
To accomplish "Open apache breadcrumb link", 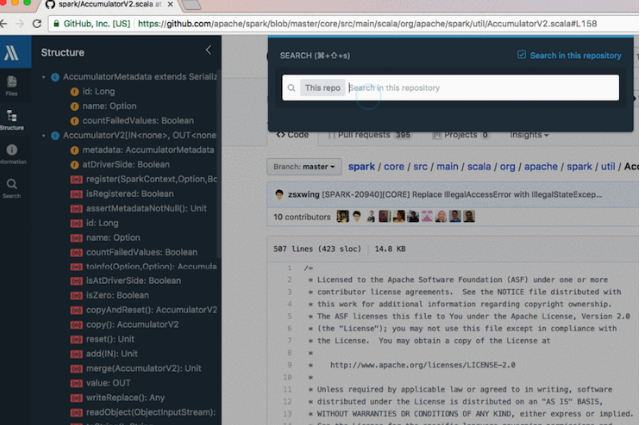I will tap(541, 167).
